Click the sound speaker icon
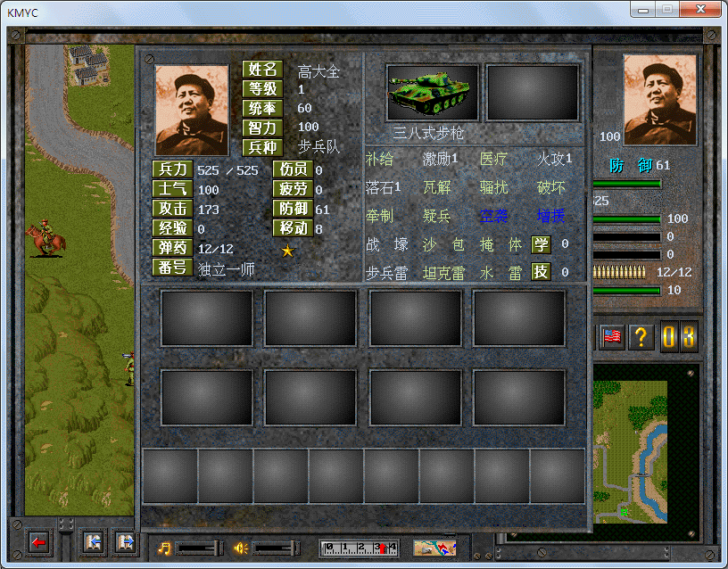728x569 pixels. point(240,548)
